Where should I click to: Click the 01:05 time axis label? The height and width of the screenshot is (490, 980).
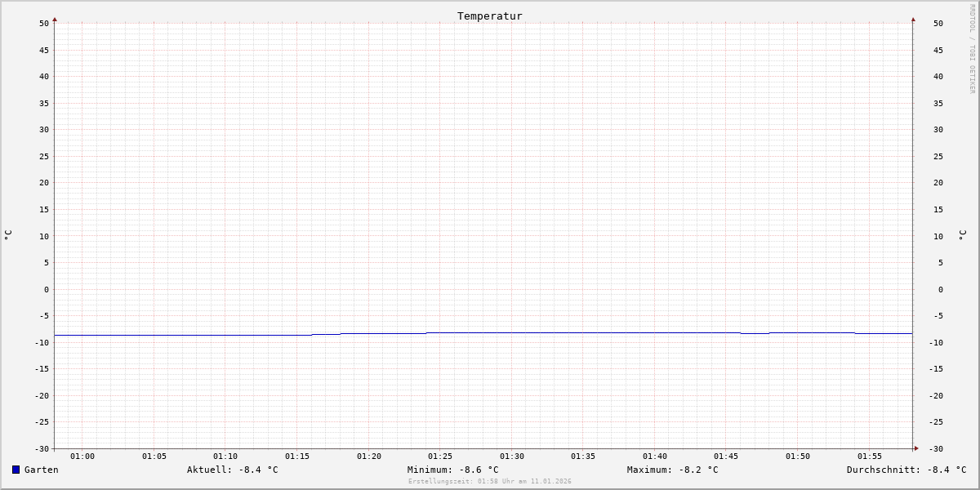point(154,457)
